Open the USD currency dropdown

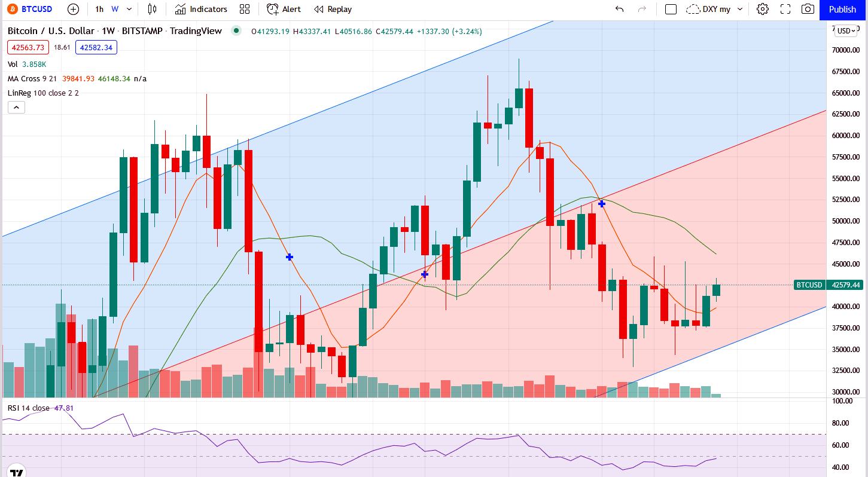pos(847,31)
